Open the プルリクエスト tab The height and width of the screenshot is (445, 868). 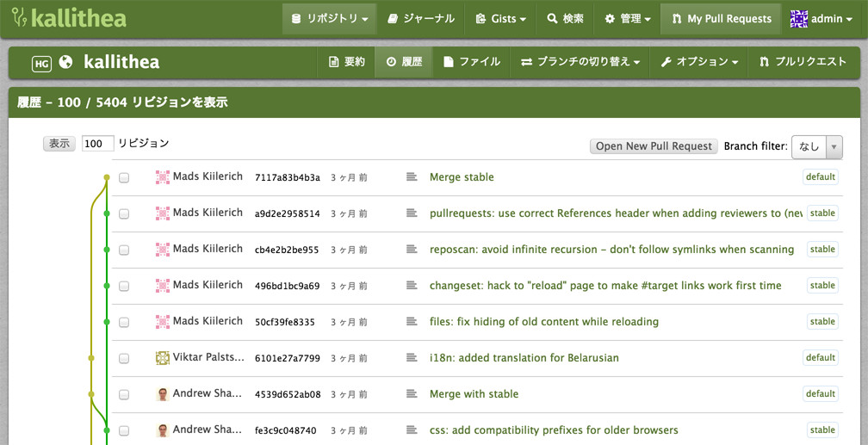(x=803, y=62)
